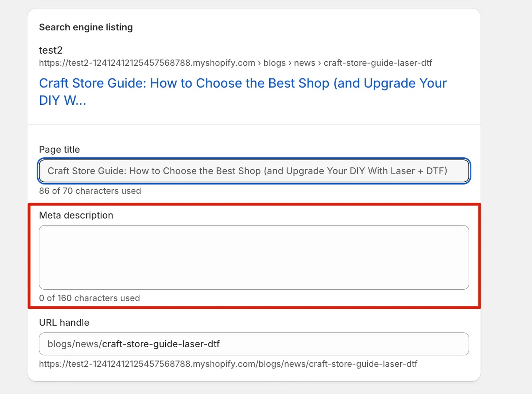
Task: Click the truncated DIY W... preview title line
Action: (62, 100)
